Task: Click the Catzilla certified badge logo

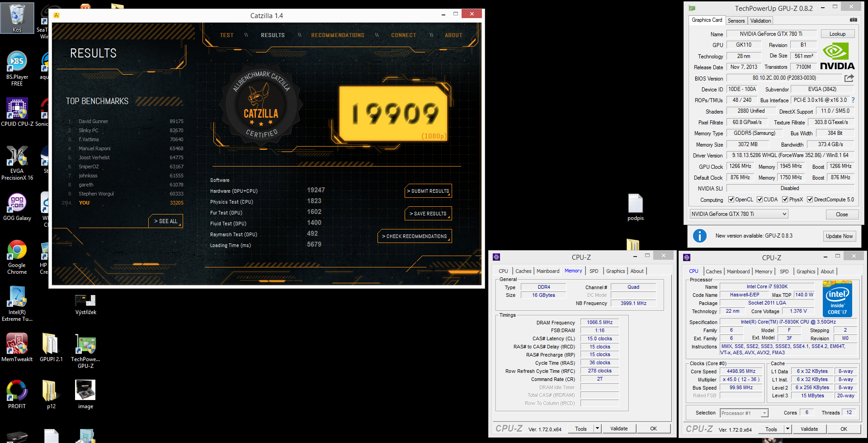Action: point(261,105)
